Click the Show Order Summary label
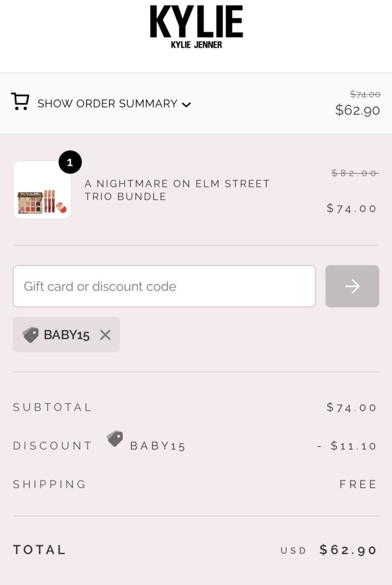Viewport: 392px width, 585px height. [x=107, y=103]
